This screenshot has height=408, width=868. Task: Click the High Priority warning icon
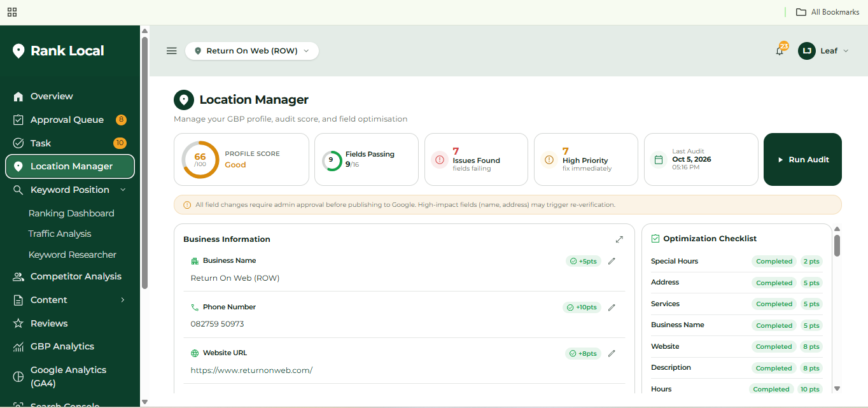coord(549,160)
